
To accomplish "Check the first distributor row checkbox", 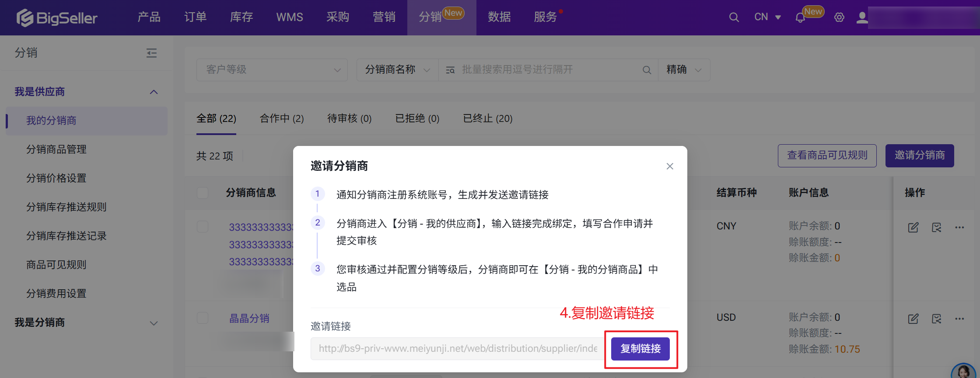I will click(203, 226).
